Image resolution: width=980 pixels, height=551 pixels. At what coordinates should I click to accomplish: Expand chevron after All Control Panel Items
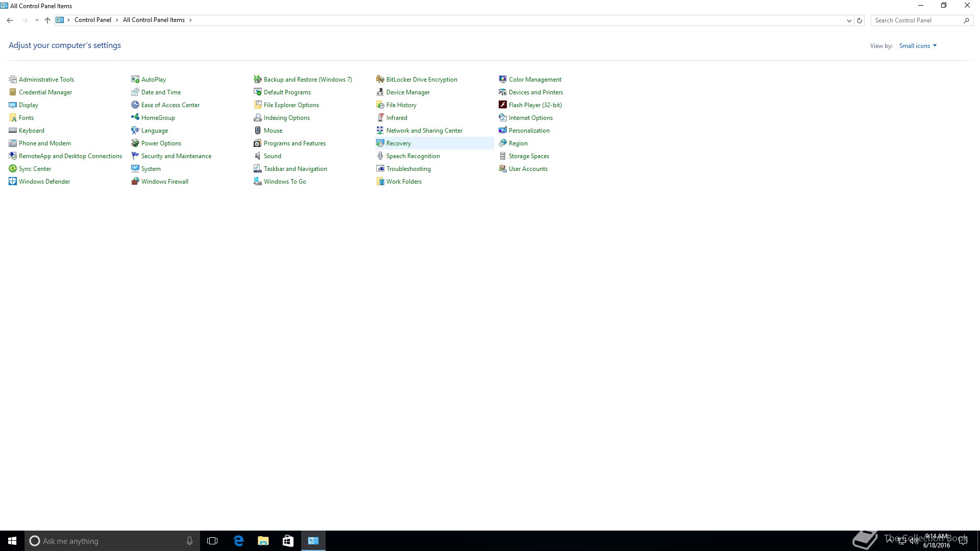190,20
